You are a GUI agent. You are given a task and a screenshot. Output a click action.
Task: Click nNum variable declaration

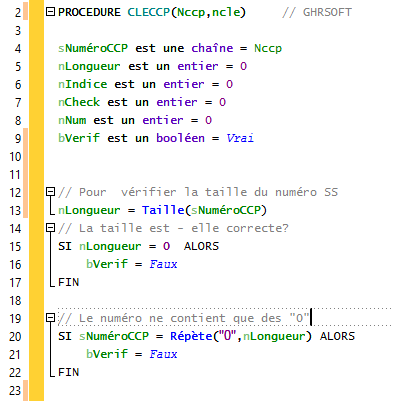[72, 120]
